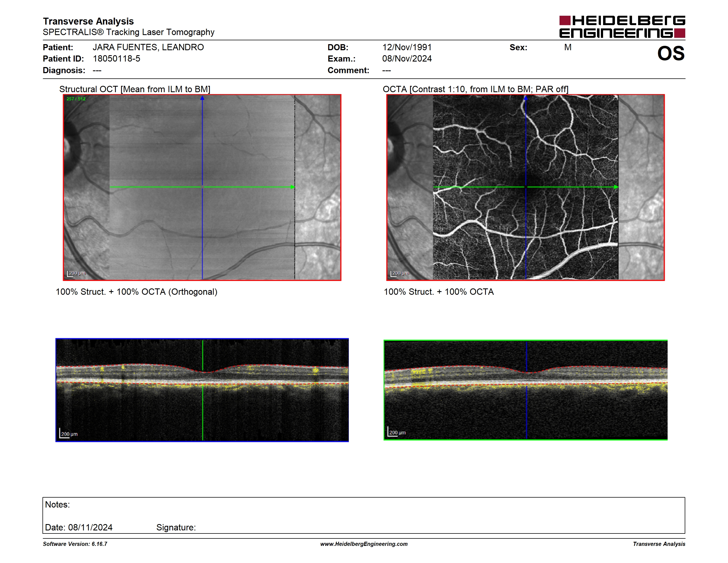Click the Exam date 08/Nov/2024

coord(407,59)
